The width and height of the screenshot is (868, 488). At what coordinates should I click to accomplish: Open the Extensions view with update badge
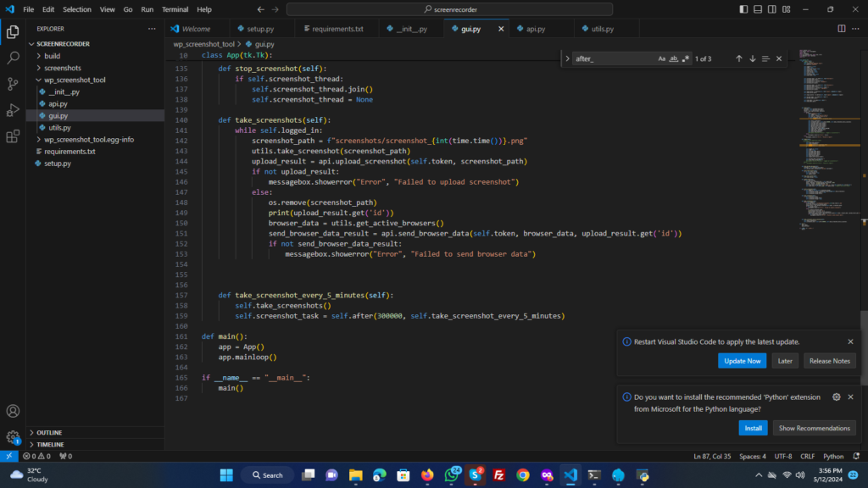point(13,136)
